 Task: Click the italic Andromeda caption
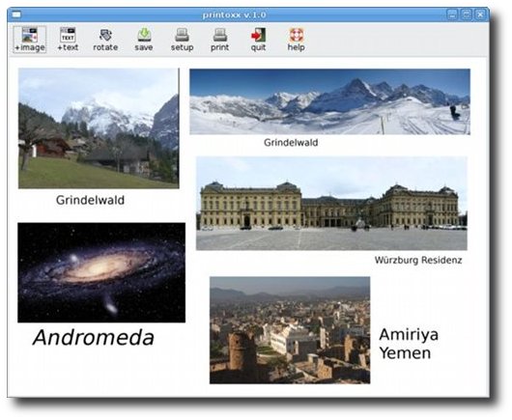94,337
